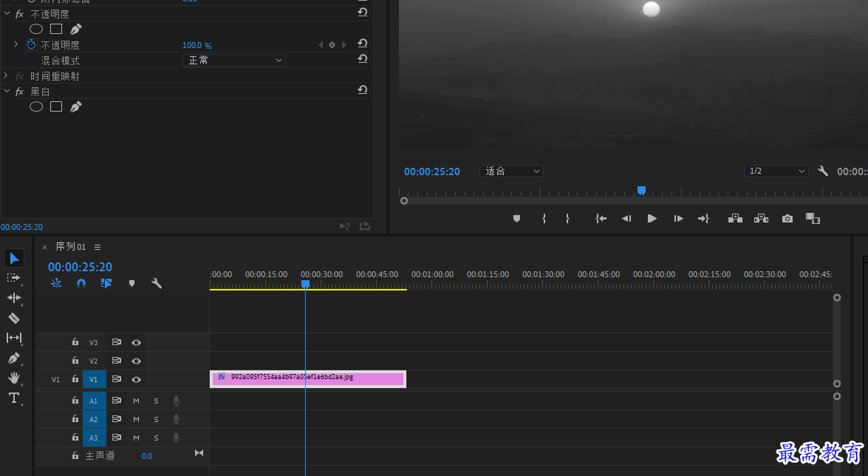The height and width of the screenshot is (476, 868).
Task: Select the Type tool
Action: tap(14, 398)
